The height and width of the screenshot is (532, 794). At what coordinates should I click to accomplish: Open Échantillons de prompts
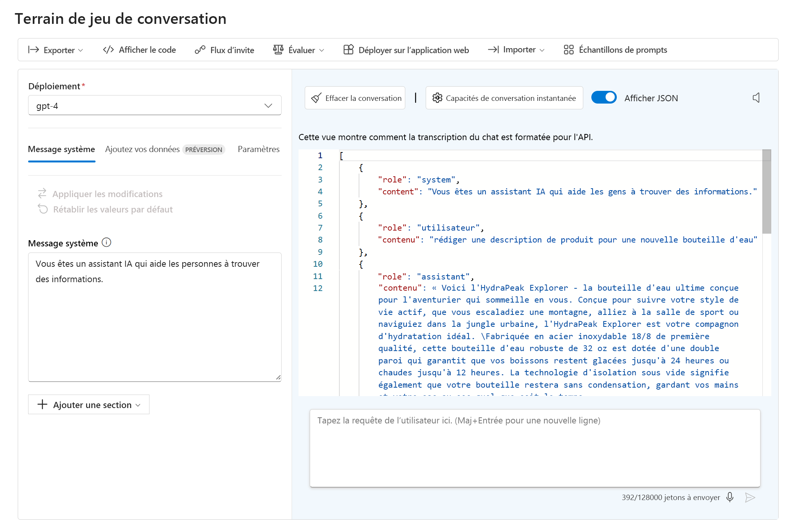click(615, 50)
